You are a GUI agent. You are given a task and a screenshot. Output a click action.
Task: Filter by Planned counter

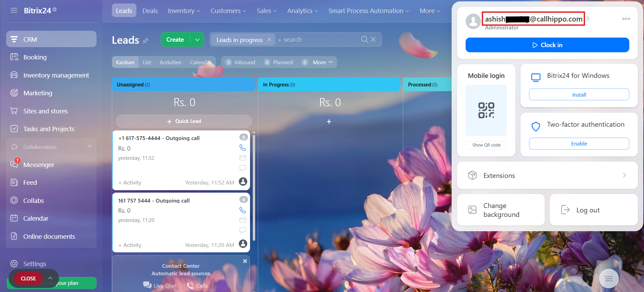[279, 62]
